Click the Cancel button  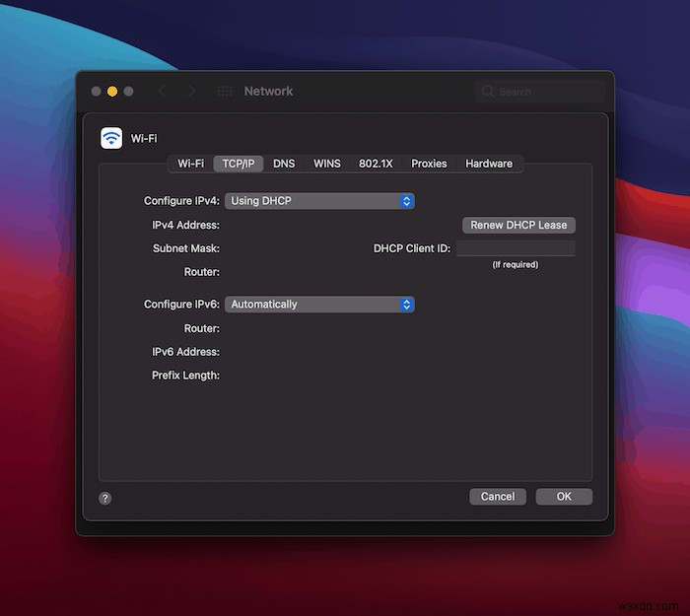tap(498, 497)
